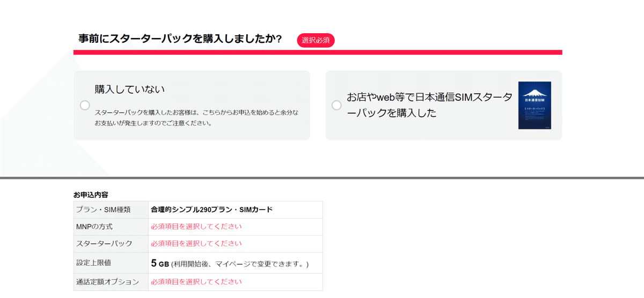The width and height of the screenshot is (644, 298).
Task: Click the 日本通信SIM starter pack image
Action: point(535,105)
